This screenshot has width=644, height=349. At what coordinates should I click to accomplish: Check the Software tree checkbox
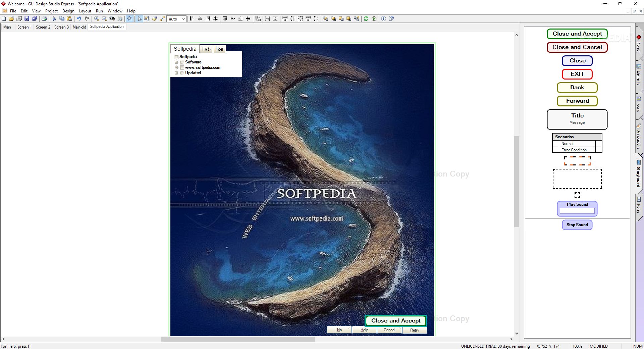click(182, 62)
